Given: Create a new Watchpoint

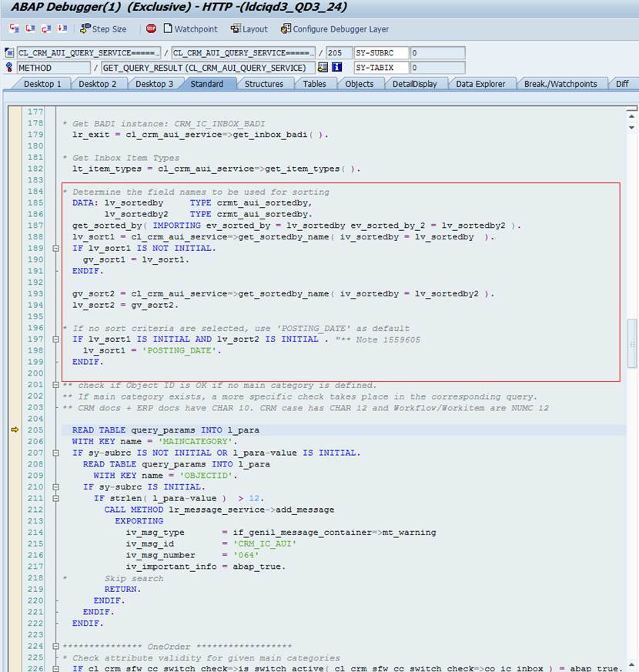Looking at the screenshot, I should pyautogui.click(x=190, y=28).
